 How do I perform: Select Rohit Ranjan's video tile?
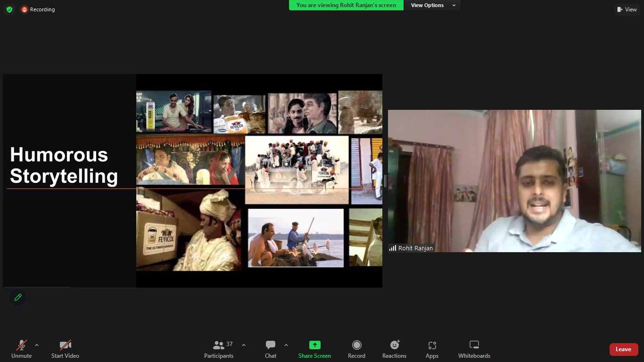(x=514, y=181)
